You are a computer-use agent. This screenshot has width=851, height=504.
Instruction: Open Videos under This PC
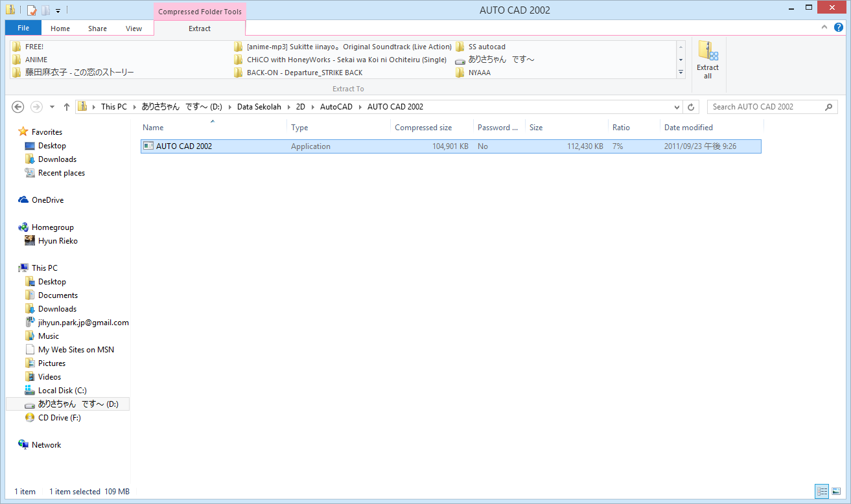click(x=49, y=377)
